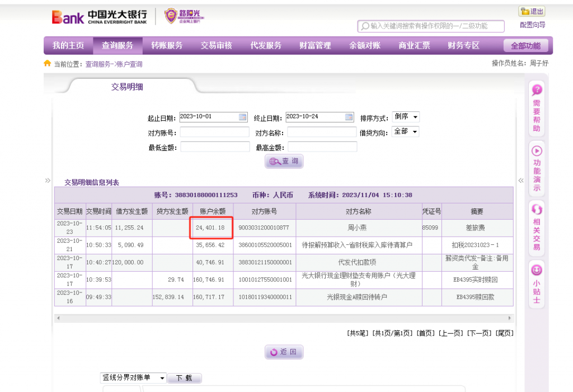
Task: Open the start date calendar picker
Action: pyautogui.click(x=242, y=117)
